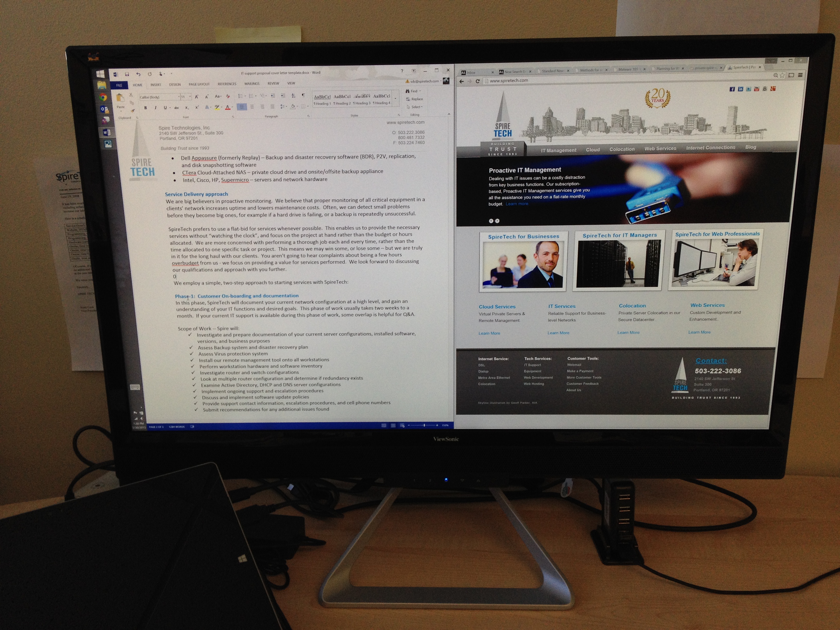
Task: Click the Word zoom slider handle
Action: coord(424,425)
